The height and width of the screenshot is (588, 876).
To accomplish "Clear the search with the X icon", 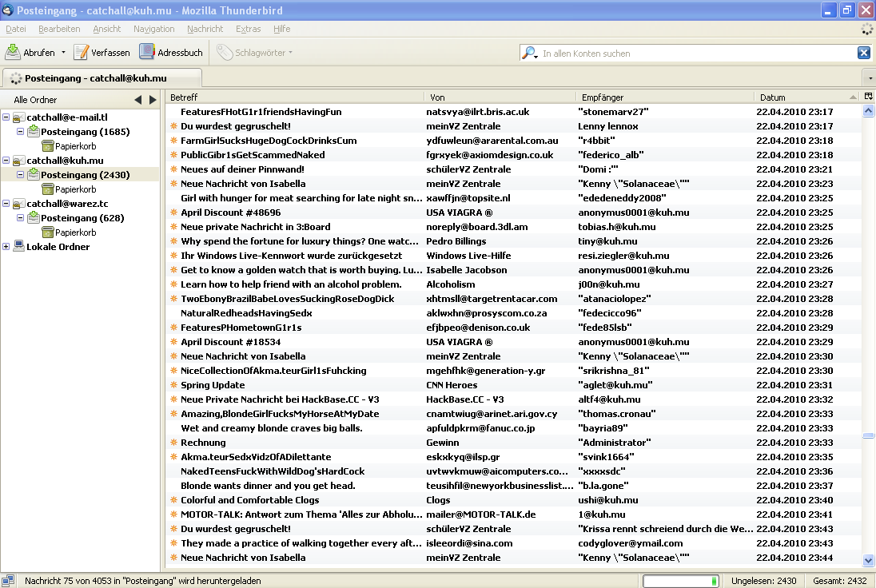I will pos(864,53).
